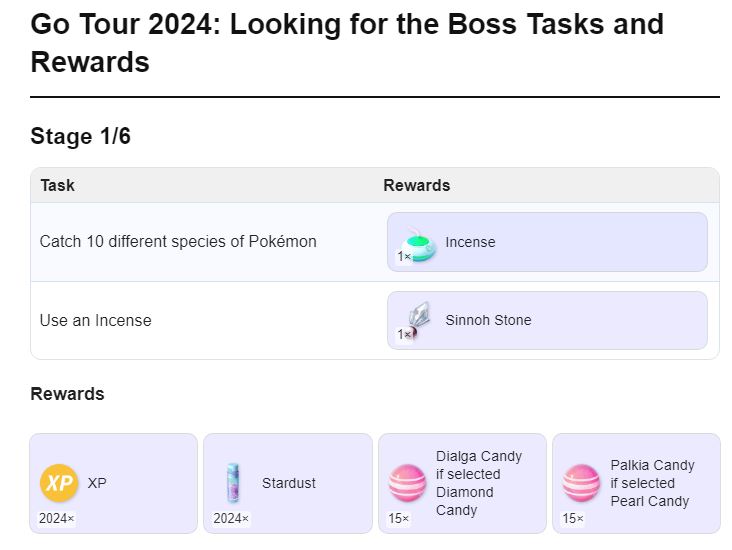732x550 pixels.
Task: Click the 'Catch 10 different species' task
Action: (x=178, y=241)
